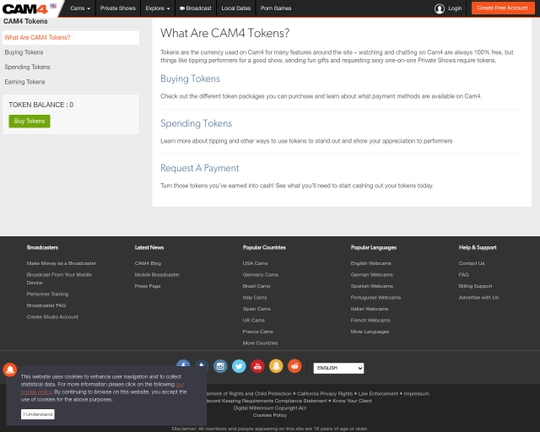Open the Cookies Policy footer link
540x432 pixels.
pos(270,415)
